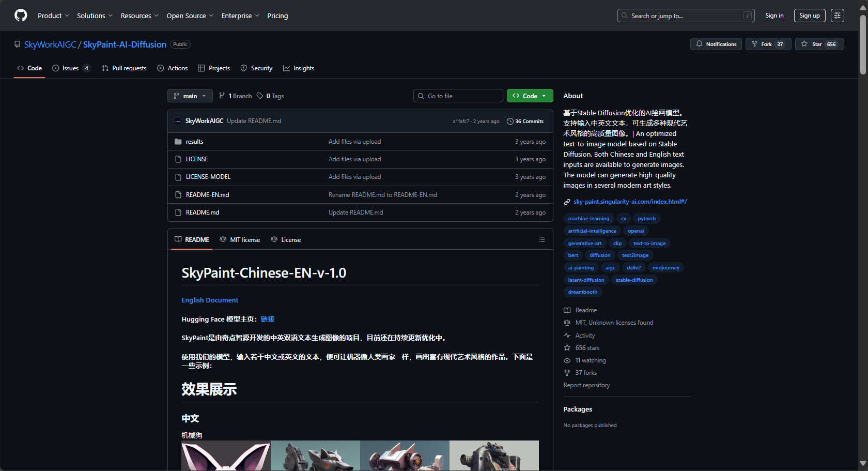
Task: Click the Sign up button
Action: tap(810, 16)
